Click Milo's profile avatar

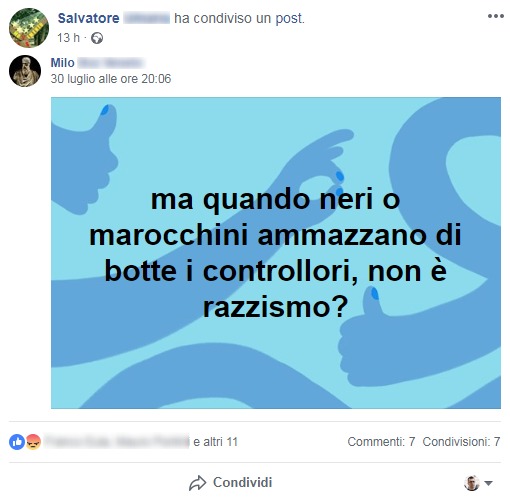[x=25, y=71]
